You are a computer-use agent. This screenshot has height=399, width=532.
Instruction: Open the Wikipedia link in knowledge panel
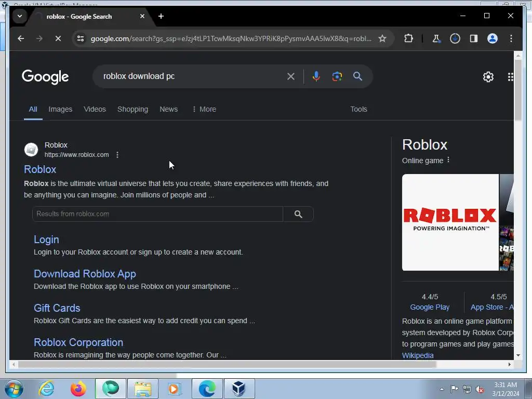(x=418, y=355)
